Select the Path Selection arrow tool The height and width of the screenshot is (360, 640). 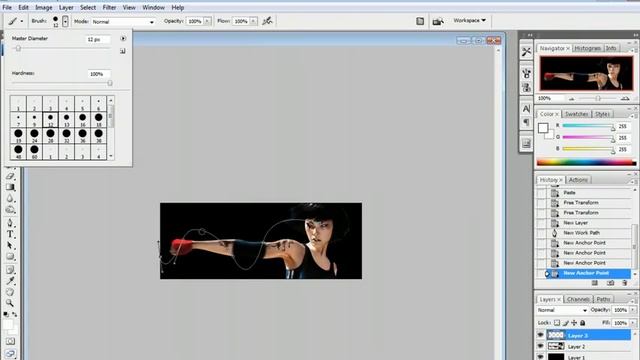(x=10, y=246)
